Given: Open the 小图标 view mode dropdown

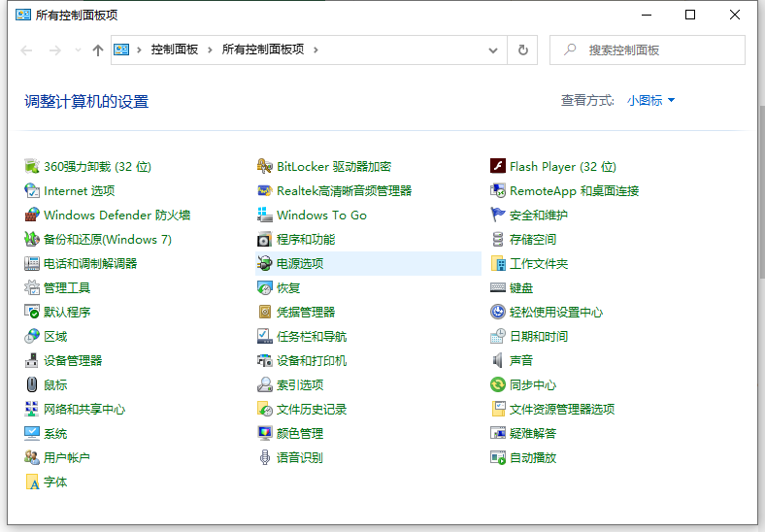Looking at the screenshot, I should click(x=650, y=101).
